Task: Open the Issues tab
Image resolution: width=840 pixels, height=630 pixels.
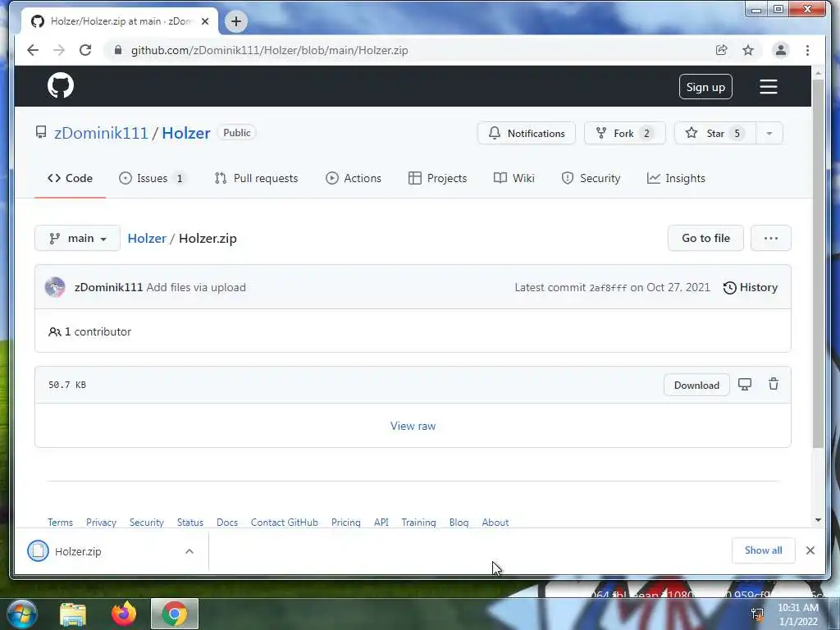Action: [152, 178]
